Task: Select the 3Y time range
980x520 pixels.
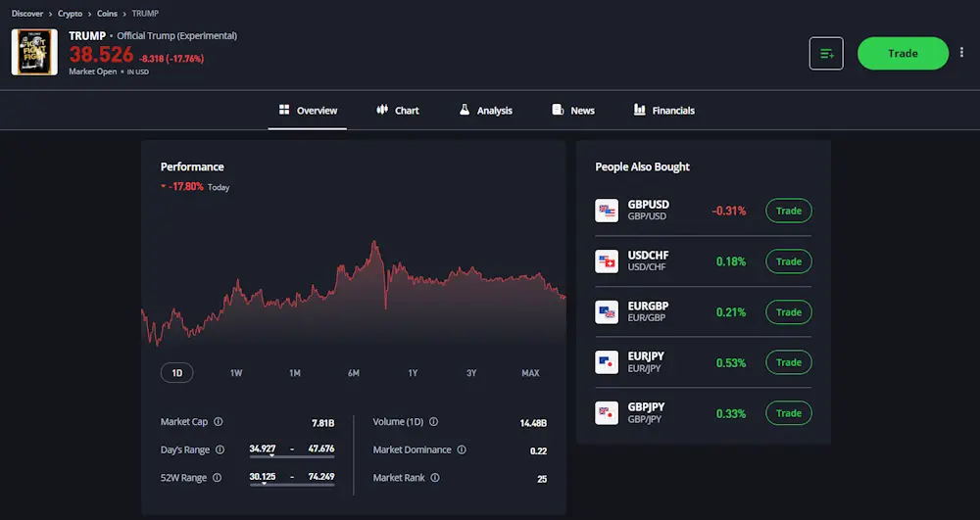Action: point(471,373)
